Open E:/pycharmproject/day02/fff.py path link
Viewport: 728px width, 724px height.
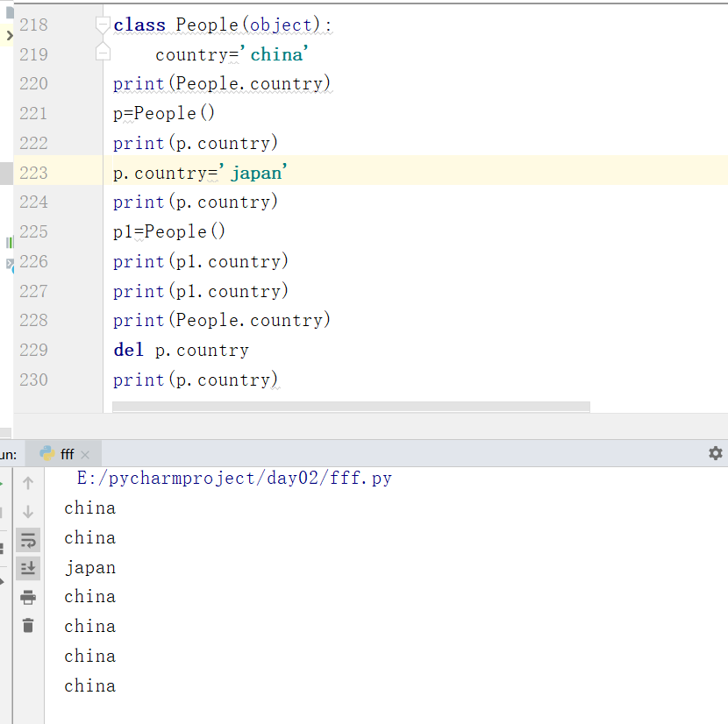[234, 478]
